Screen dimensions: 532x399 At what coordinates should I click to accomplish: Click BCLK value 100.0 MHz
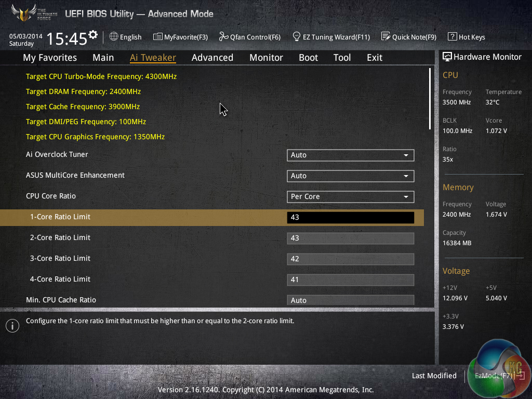point(457,131)
